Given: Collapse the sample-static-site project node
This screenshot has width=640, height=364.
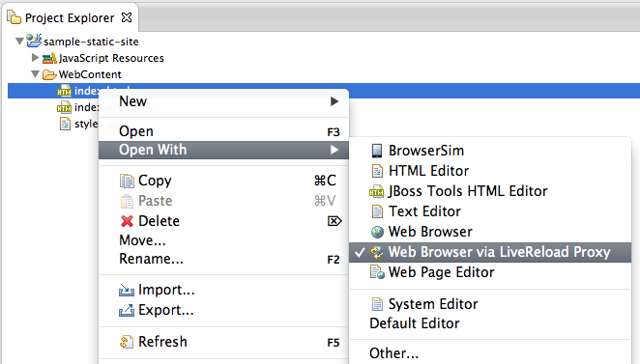Looking at the screenshot, I should click(x=19, y=42).
